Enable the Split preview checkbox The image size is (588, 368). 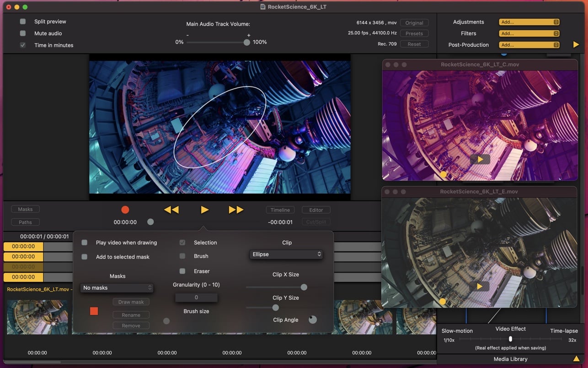coord(23,22)
